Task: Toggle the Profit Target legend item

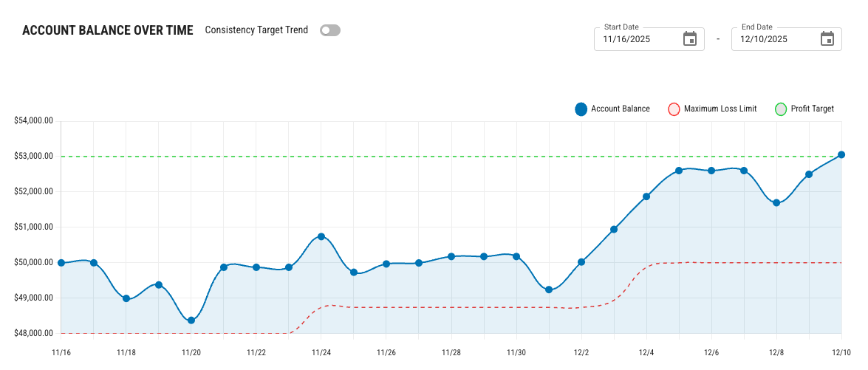Action: pyautogui.click(x=812, y=109)
